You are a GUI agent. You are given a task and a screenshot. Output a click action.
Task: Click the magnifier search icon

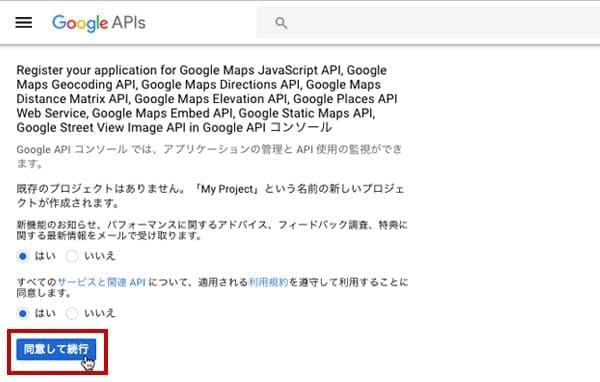281,23
